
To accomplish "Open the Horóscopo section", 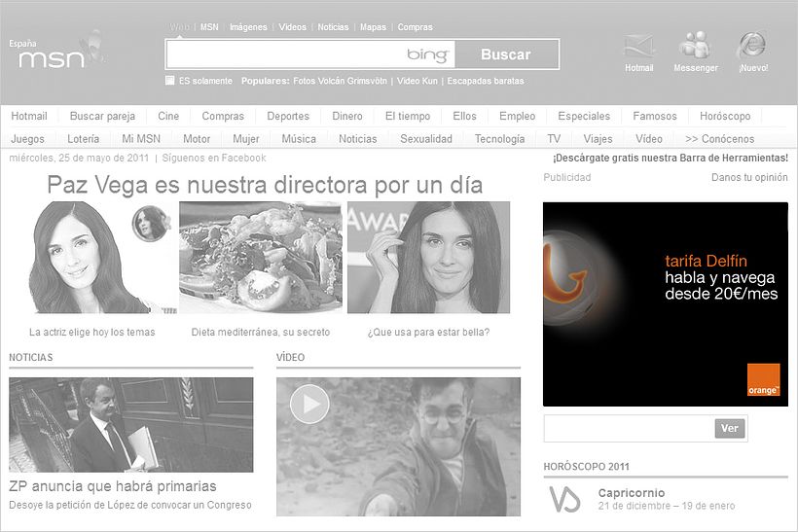I will [725, 116].
